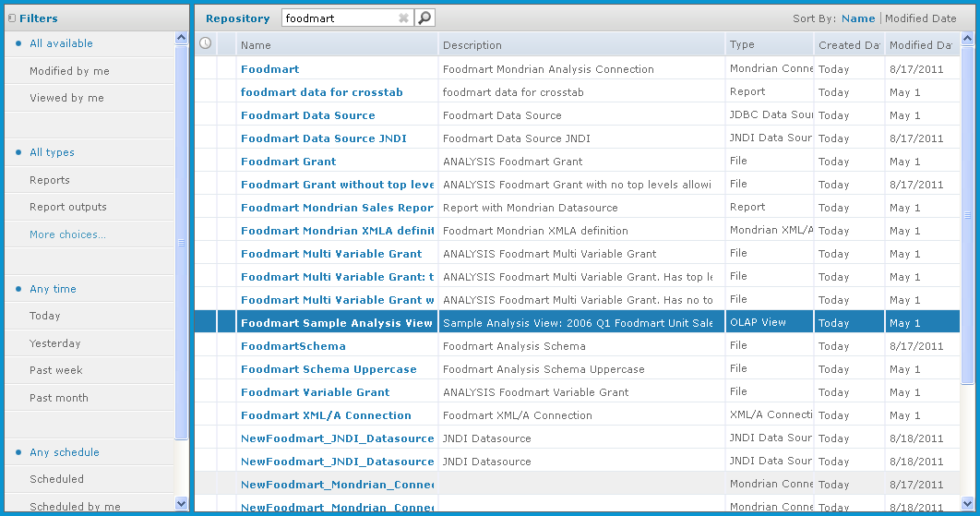Image resolution: width=980 pixels, height=516 pixels.
Task: Click description 'Report with Mondrian Datasource'
Action: [x=530, y=208]
